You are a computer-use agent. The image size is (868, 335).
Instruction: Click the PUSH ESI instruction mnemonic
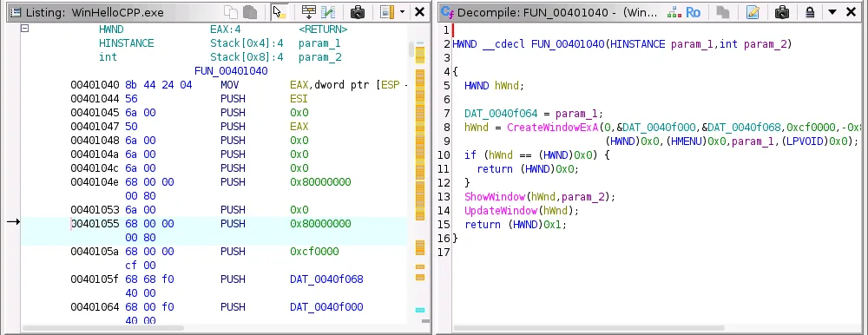click(x=233, y=99)
